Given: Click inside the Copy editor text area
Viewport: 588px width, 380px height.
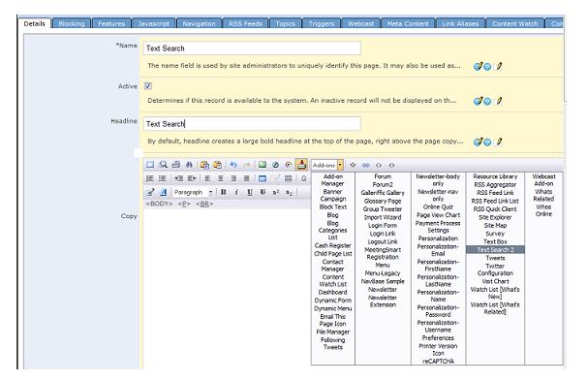Looking at the screenshot, I should [227, 289].
